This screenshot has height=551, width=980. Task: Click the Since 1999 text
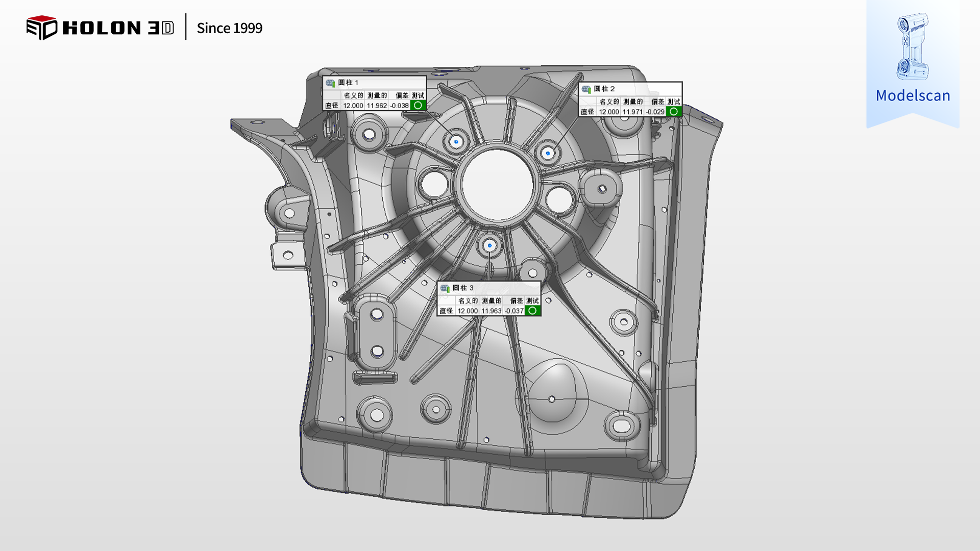tap(229, 28)
